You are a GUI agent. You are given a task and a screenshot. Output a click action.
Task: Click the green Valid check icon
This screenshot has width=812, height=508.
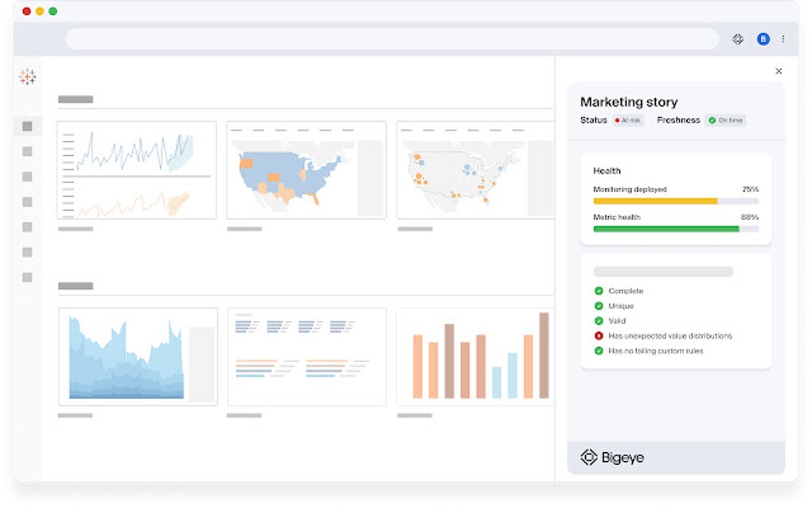[599, 321]
